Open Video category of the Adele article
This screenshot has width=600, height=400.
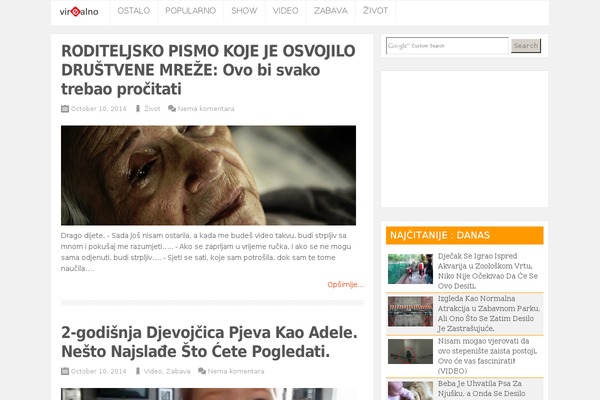pos(153,371)
